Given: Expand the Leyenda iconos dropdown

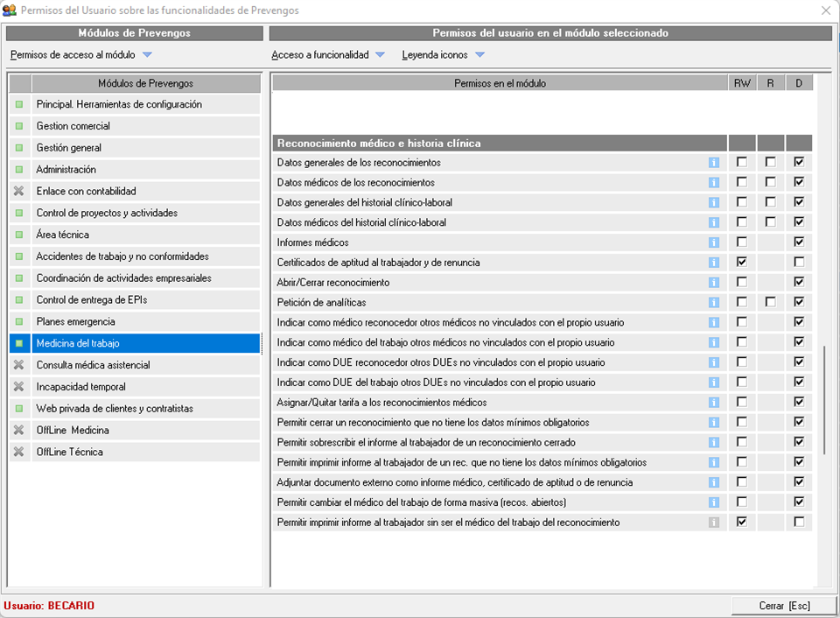Looking at the screenshot, I should [479, 55].
